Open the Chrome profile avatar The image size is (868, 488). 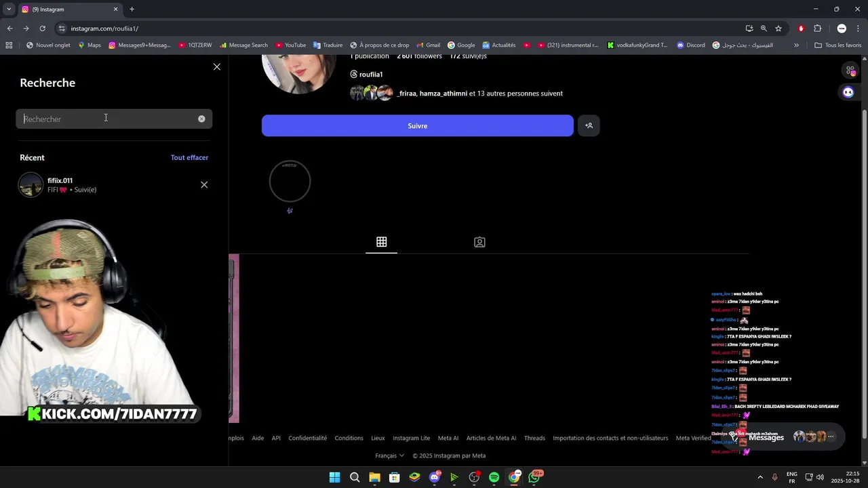click(842, 28)
